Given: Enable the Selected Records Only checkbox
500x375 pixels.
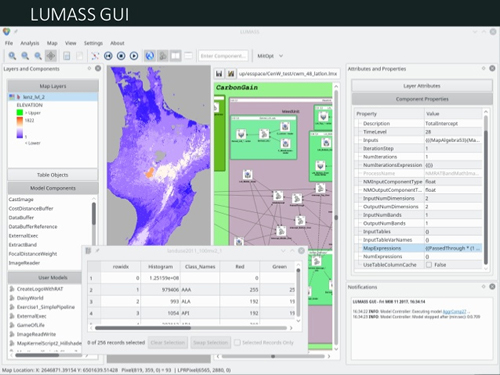Looking at the screenshot, I should pos(237,342).
